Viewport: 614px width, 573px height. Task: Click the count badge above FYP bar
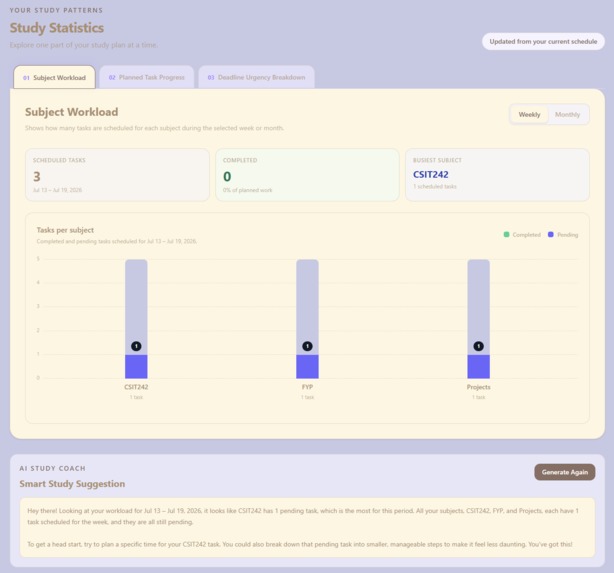307,346
